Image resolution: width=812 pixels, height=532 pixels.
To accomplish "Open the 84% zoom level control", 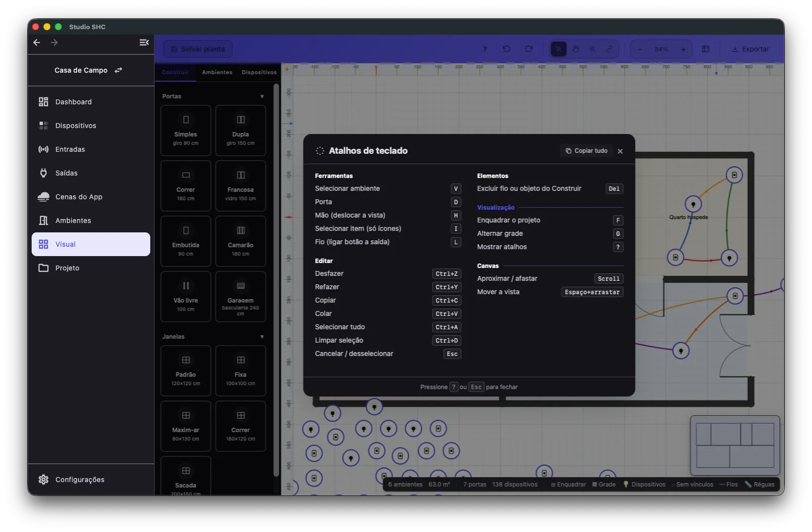I will click(661, 49).
